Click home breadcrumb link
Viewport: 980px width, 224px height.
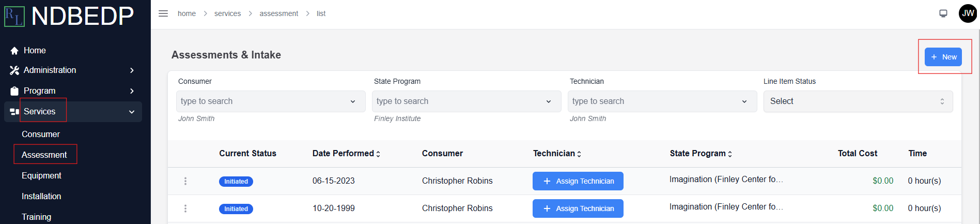(x=186, y=13)
